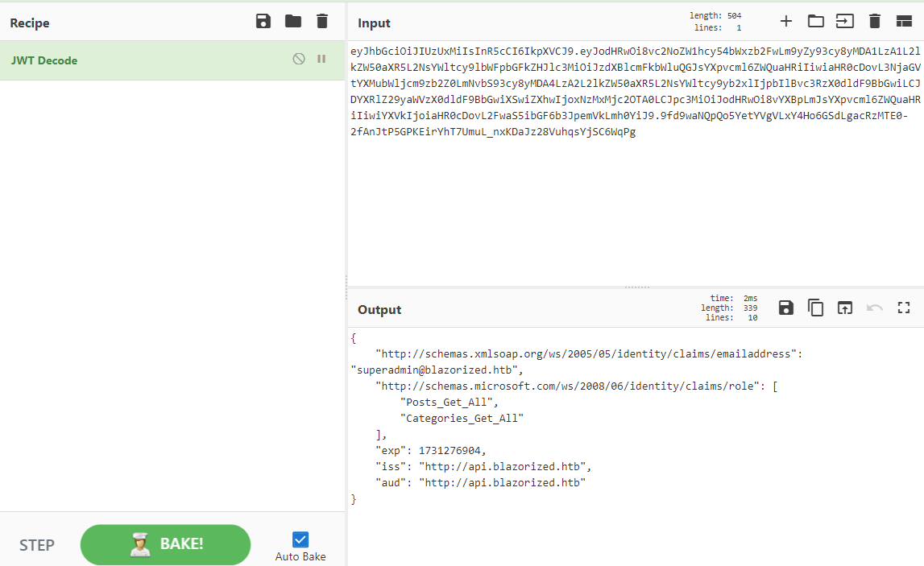Screen dimensions: 924x566
Task: Set a breakpoint on JWT Decode
Action: pos(321,59)
